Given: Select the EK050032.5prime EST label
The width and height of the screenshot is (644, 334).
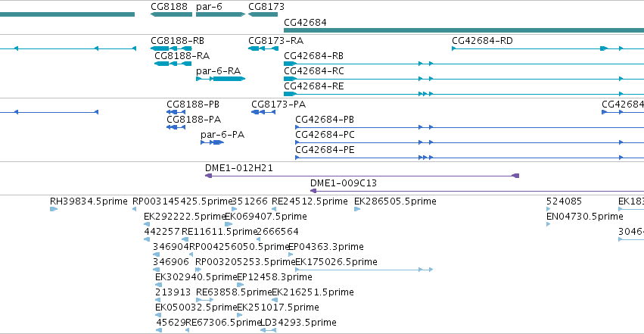Looking at the screenshot, I should (196, 307).
